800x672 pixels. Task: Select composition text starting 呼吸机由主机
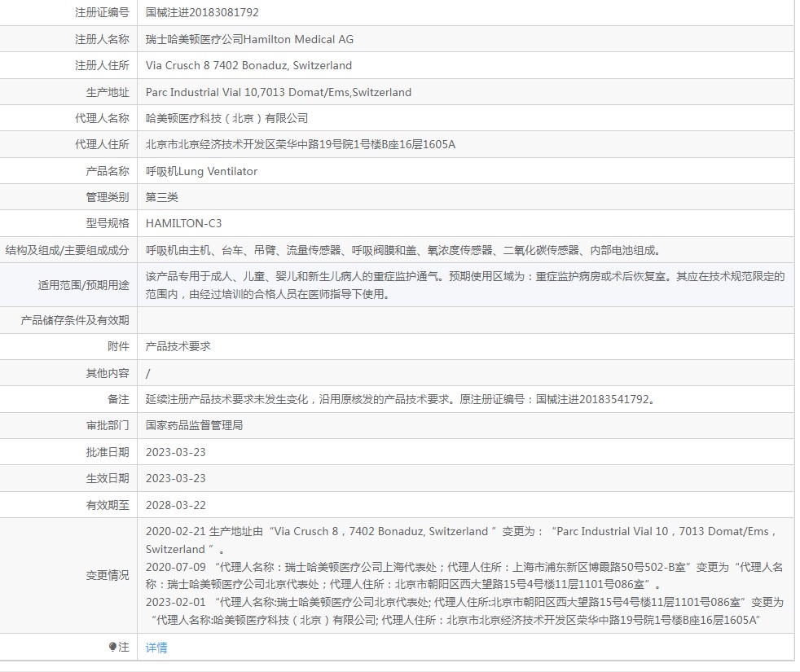pos(403,250)
